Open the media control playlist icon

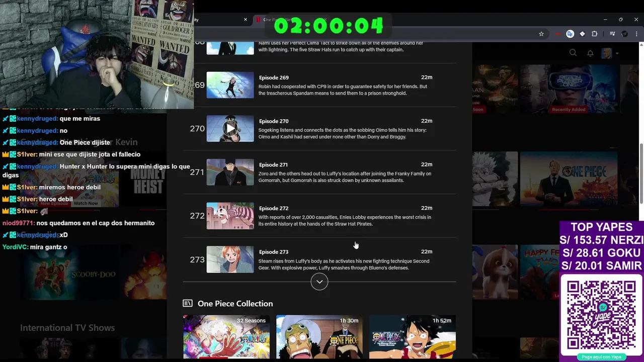612,34
